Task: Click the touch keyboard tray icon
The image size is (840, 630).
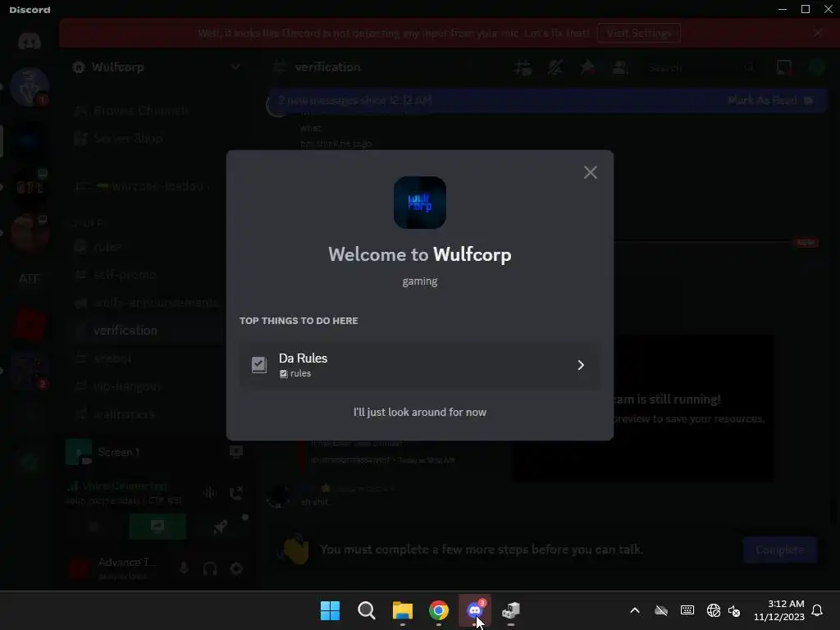Action: click(687, 610)
